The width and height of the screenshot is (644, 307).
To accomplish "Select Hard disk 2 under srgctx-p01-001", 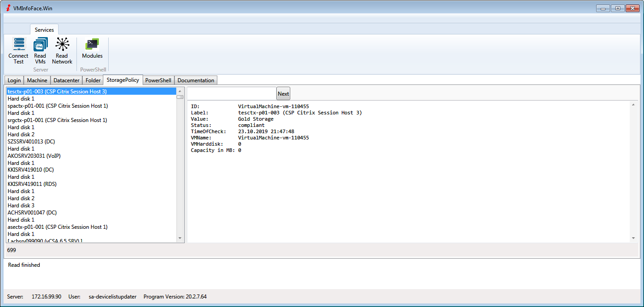I will 92,135.
